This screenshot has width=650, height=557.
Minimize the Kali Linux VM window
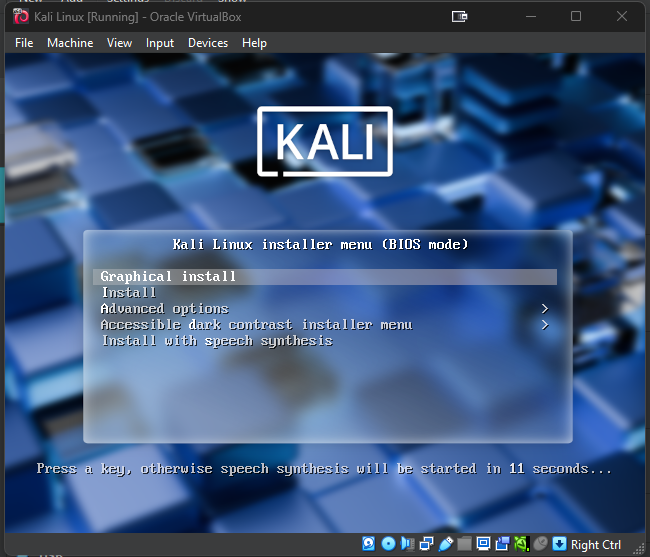tap(531, 17)
